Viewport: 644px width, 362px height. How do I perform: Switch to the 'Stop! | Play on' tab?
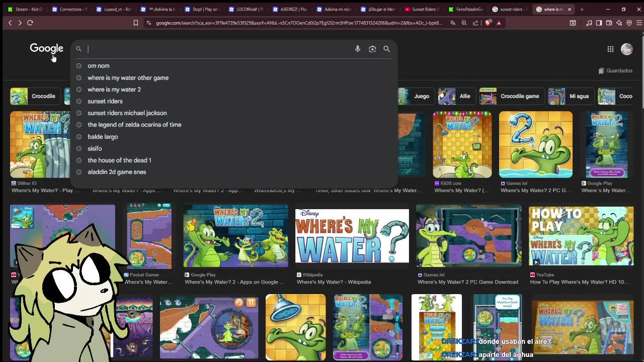tap(202, 9)
